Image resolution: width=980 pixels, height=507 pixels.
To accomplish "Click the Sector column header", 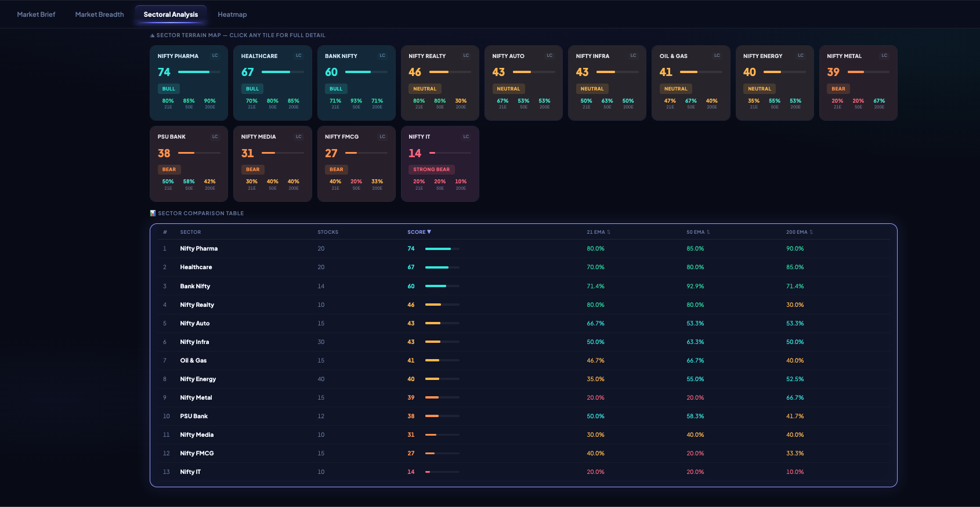I will tap(190, 232).
